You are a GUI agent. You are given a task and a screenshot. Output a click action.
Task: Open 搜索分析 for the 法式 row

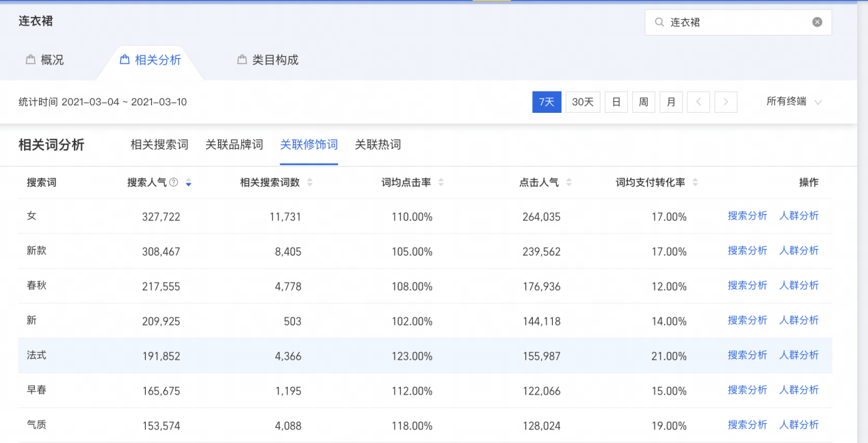748,355
